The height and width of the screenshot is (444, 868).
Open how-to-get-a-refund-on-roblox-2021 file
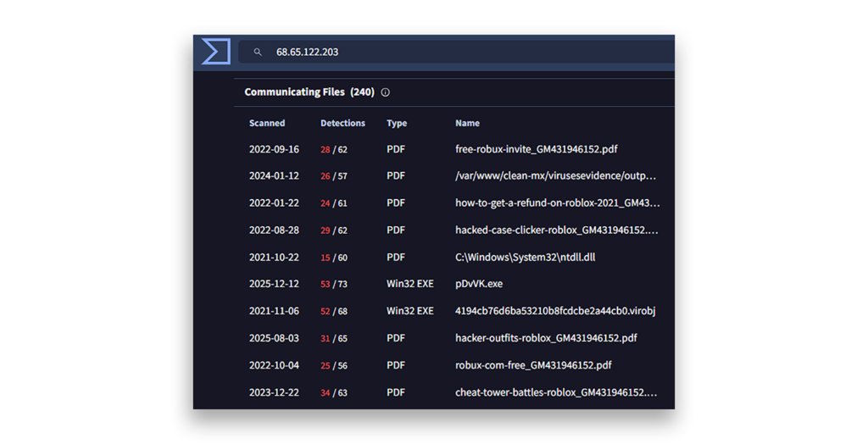558,203
